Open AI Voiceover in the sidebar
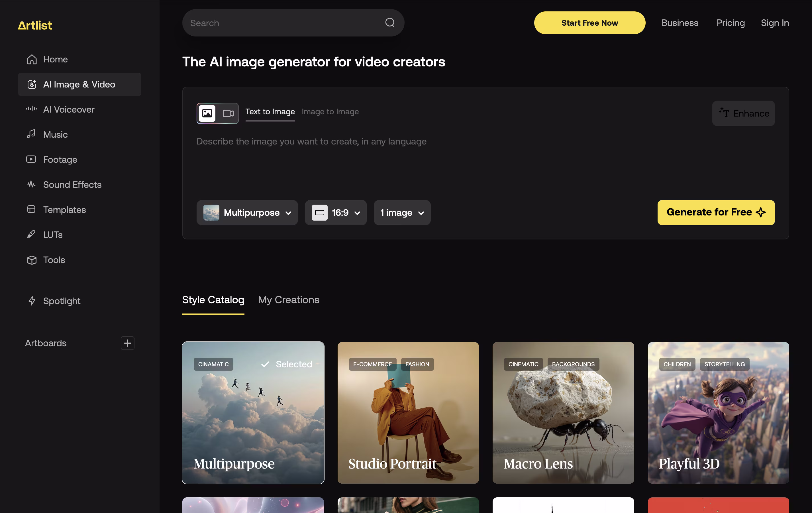 (x=79, y=110)
